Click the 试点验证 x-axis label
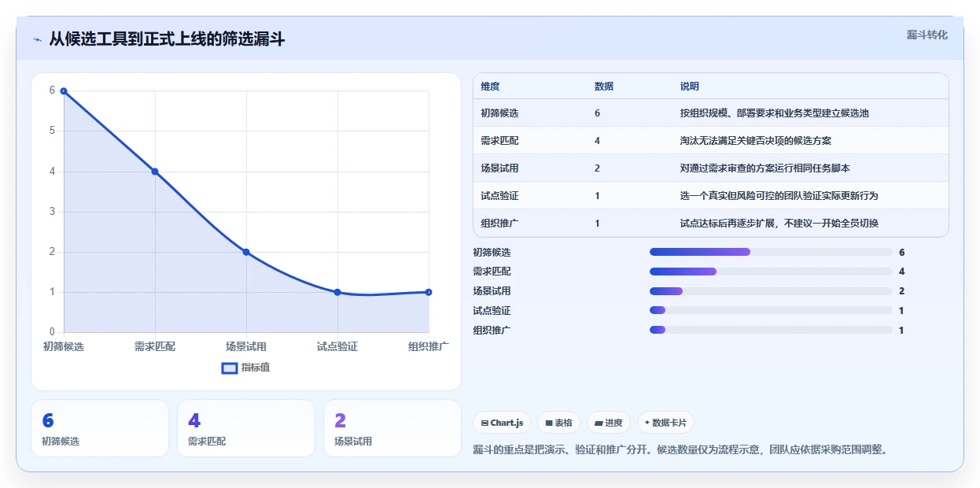 pos(337,346)
